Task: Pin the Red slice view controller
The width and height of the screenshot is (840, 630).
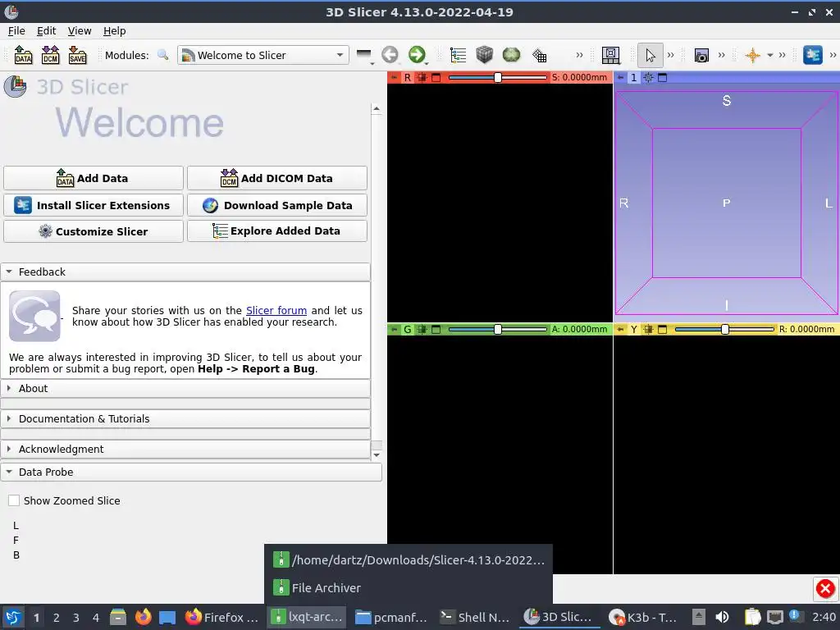Action: (394, 78)
